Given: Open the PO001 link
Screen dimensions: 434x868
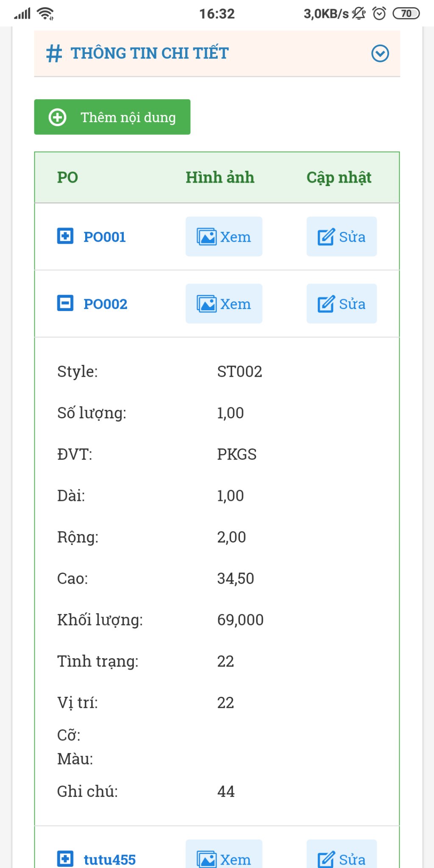Looking at the screenshot, I should [x=105, y=237].
